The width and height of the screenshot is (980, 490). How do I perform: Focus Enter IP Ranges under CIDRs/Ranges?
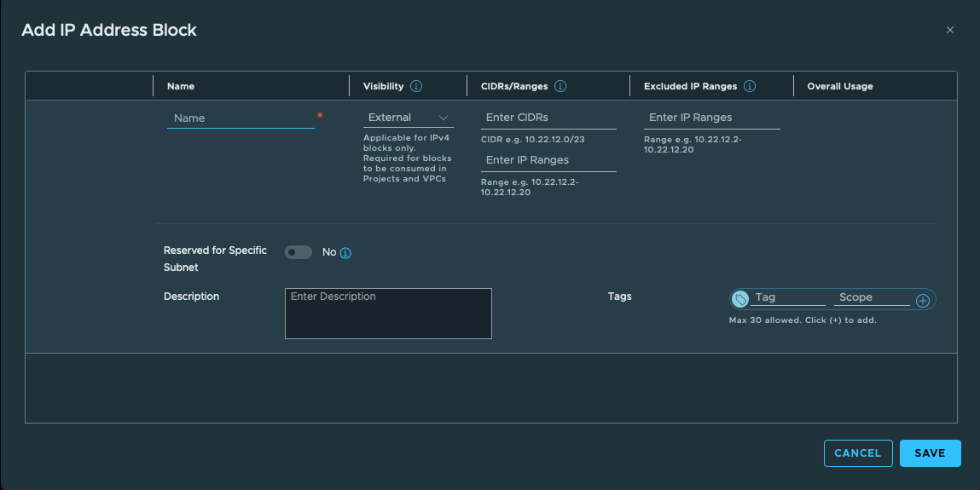548,160
